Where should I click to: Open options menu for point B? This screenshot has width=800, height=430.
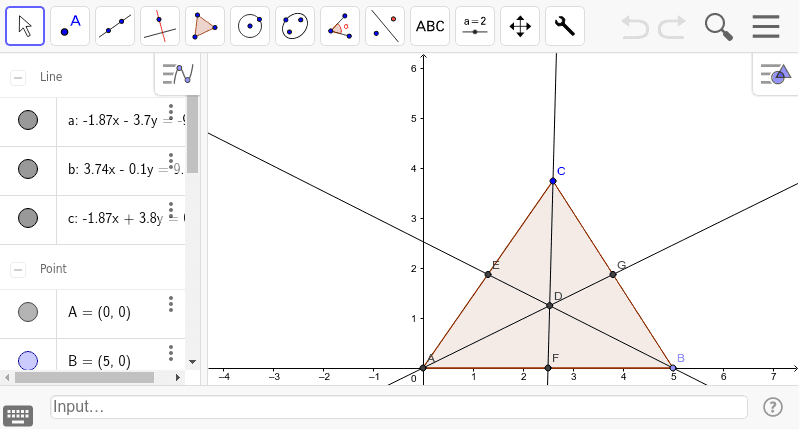click(171, 353)
